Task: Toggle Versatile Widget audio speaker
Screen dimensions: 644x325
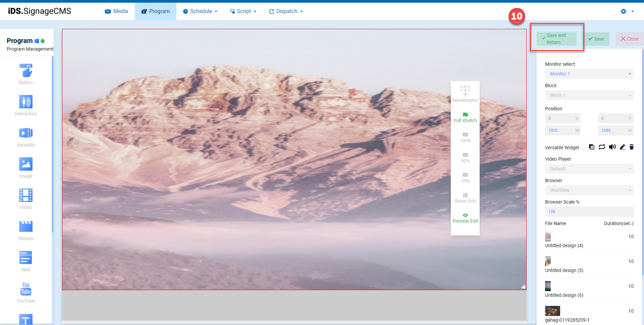Action: 612,147
